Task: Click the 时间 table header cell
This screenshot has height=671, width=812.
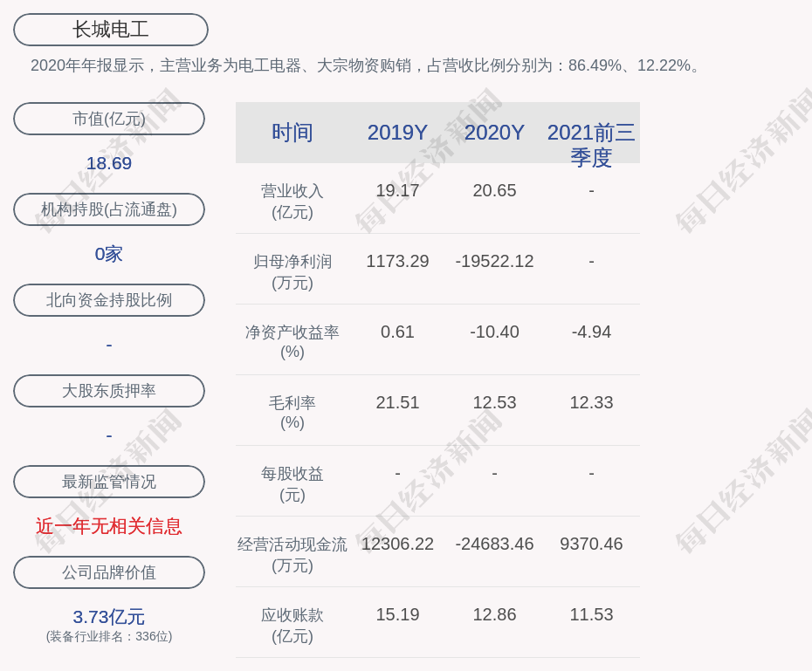Action: click(x=292, y=133)
